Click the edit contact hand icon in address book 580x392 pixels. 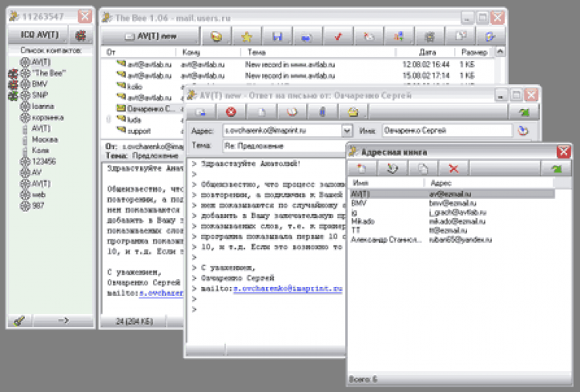(x=392, y=169)
